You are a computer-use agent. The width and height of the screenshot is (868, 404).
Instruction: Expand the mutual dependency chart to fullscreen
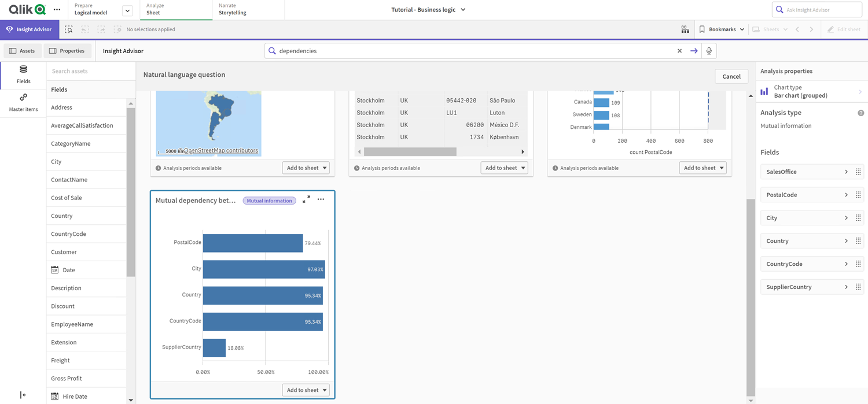[x=306, y=199]
